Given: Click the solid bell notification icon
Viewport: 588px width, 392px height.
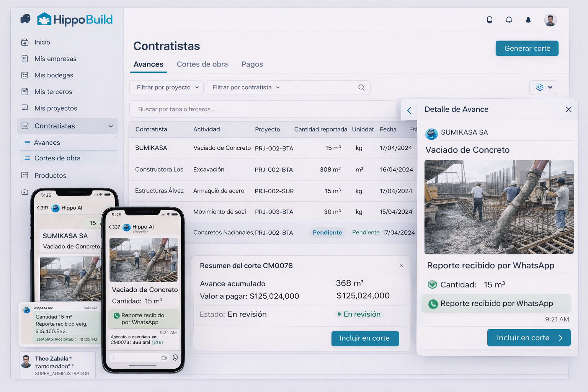Looking at the screenshot, I should click(528, 20).
